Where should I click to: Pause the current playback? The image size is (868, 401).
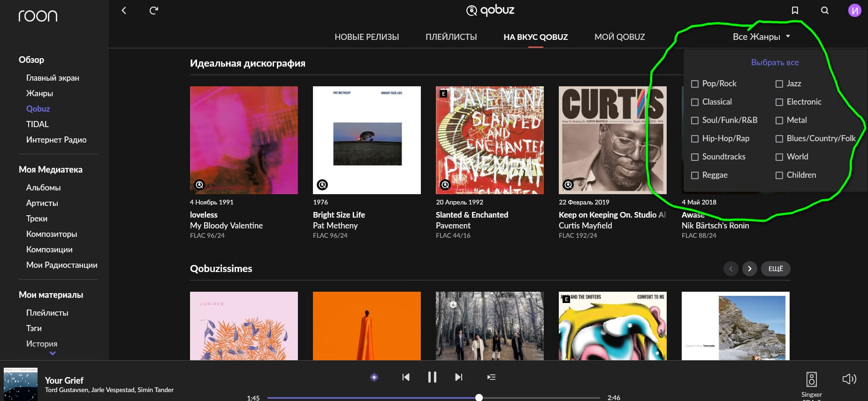click(432, 377)
